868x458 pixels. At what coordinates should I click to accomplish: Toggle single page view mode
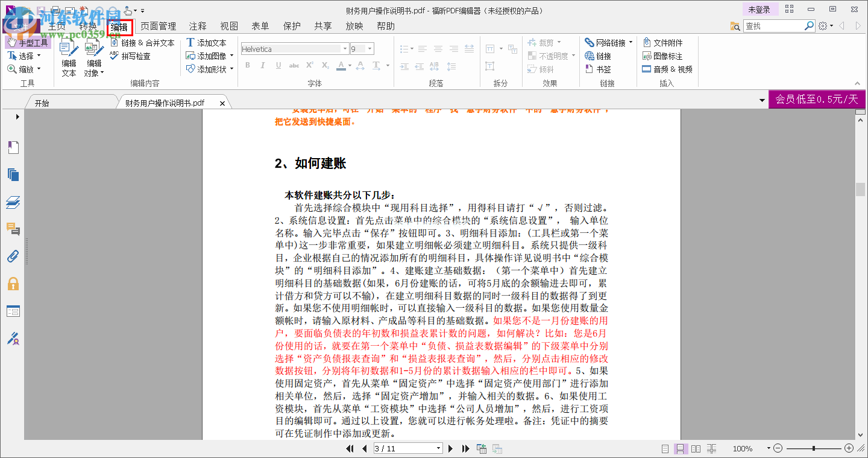[665, 448]
